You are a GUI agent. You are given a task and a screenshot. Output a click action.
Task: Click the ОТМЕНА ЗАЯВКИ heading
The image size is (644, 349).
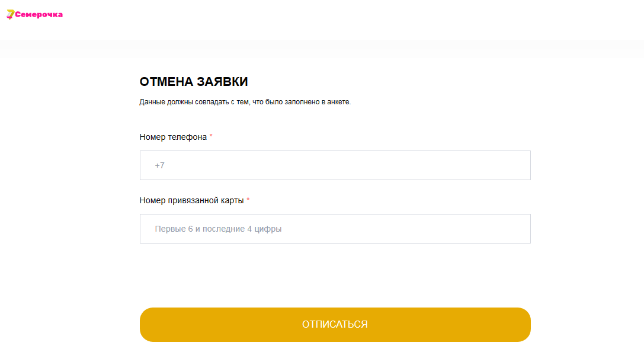pyautogui.click(x=194, y=82)
